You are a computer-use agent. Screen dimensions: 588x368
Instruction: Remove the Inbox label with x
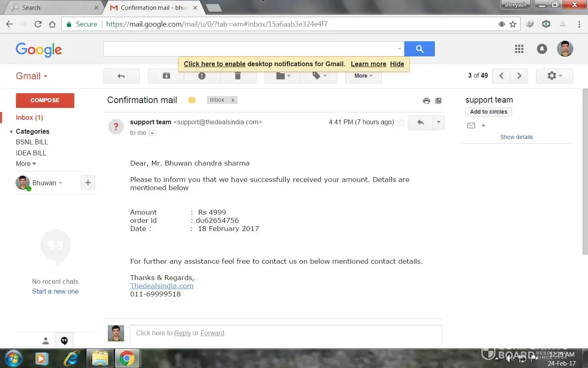coord(233,100)
